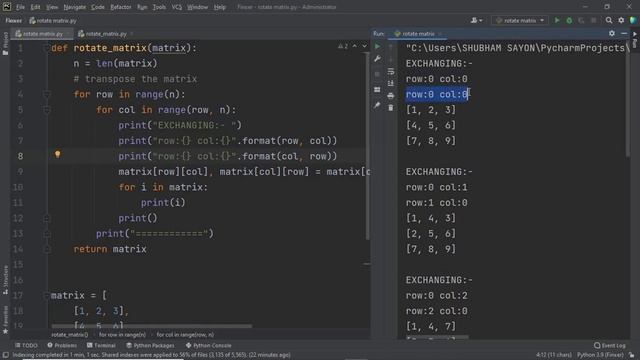Click the layout restore icon in Run panel
The image size is (640, 360).
377,89
